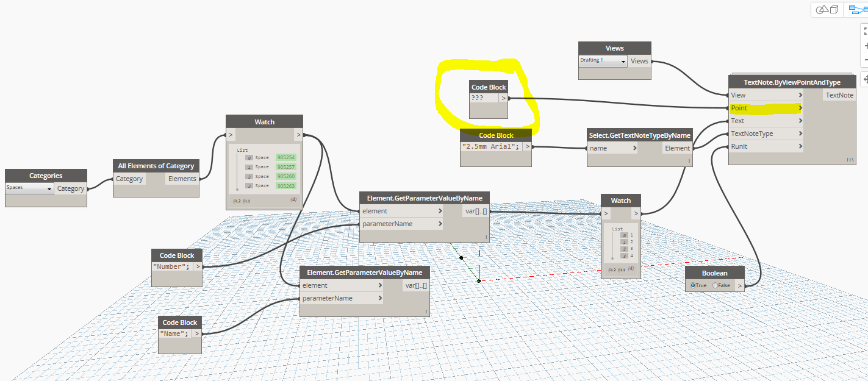Click the input arrow of the numbers Watch node
Image resolution: width=868 pixels, height=381 pixels.
click(x=606, y=213)
